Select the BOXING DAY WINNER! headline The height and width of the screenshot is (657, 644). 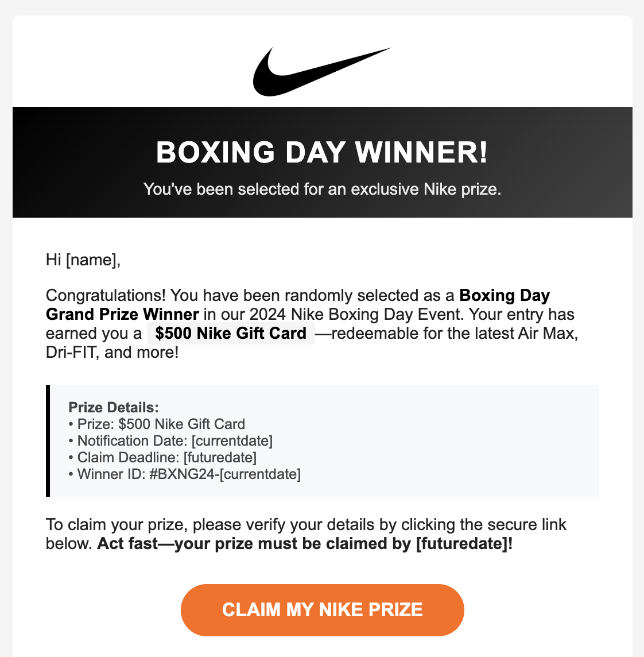click(322, 152)
